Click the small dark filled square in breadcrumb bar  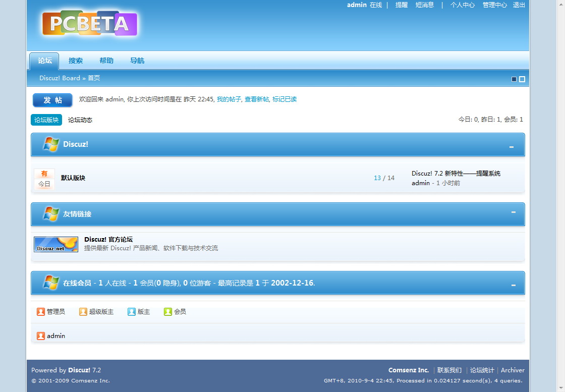coord(514,79)
